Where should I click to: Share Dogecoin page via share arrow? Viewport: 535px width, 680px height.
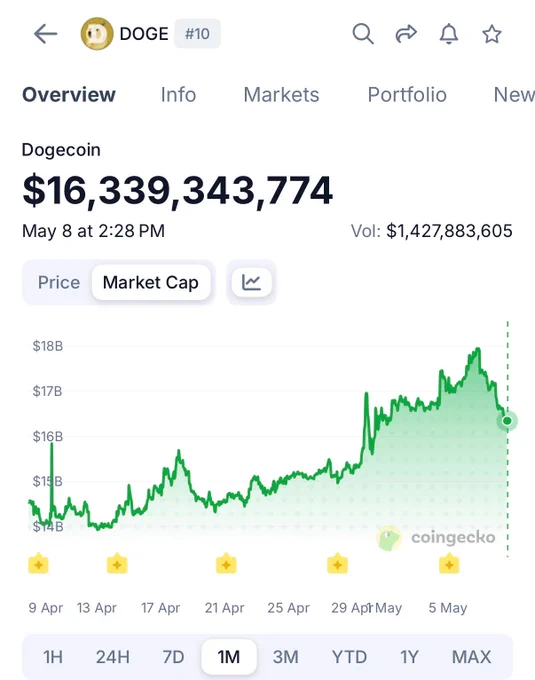tap(406, 34)
